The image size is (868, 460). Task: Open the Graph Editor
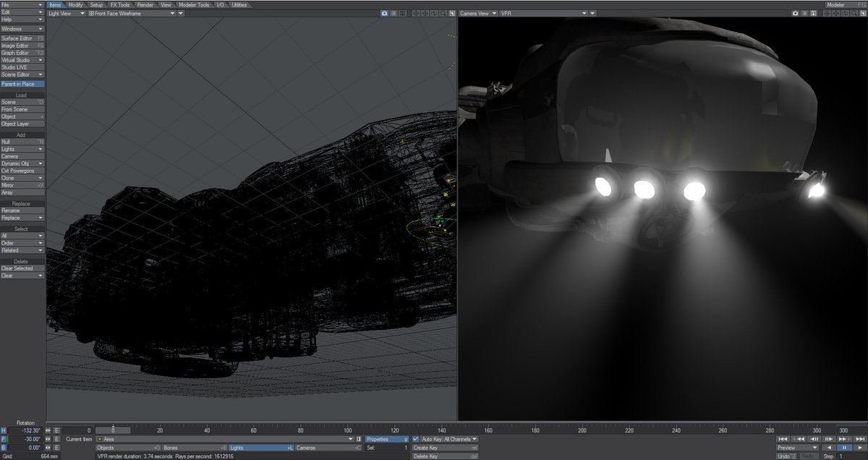22,53
